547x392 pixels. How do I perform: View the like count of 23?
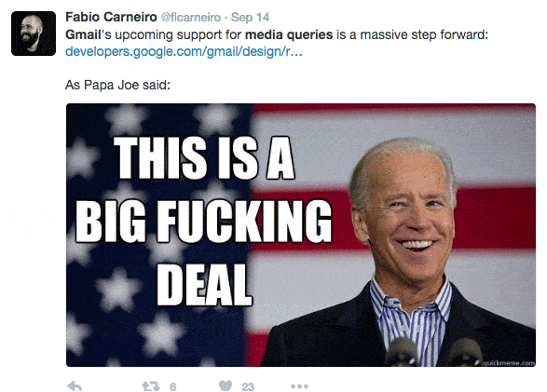pos(248,386)
